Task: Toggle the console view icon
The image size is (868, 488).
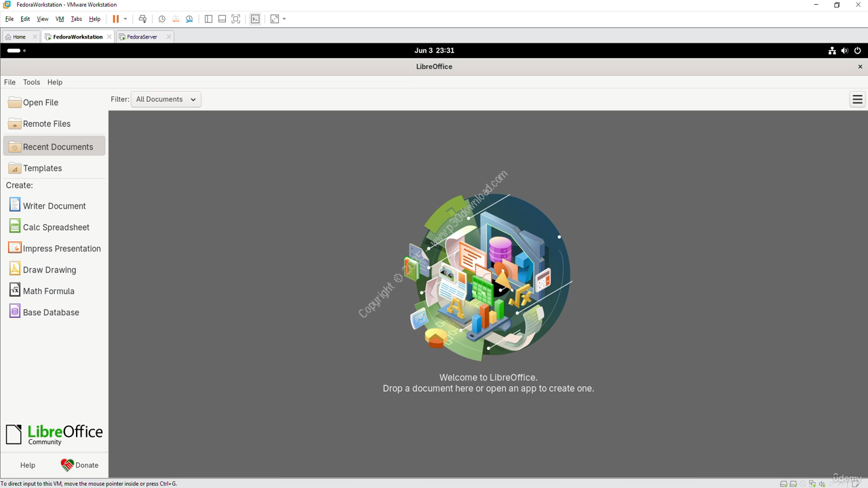Action: click(x=255, y=19)
